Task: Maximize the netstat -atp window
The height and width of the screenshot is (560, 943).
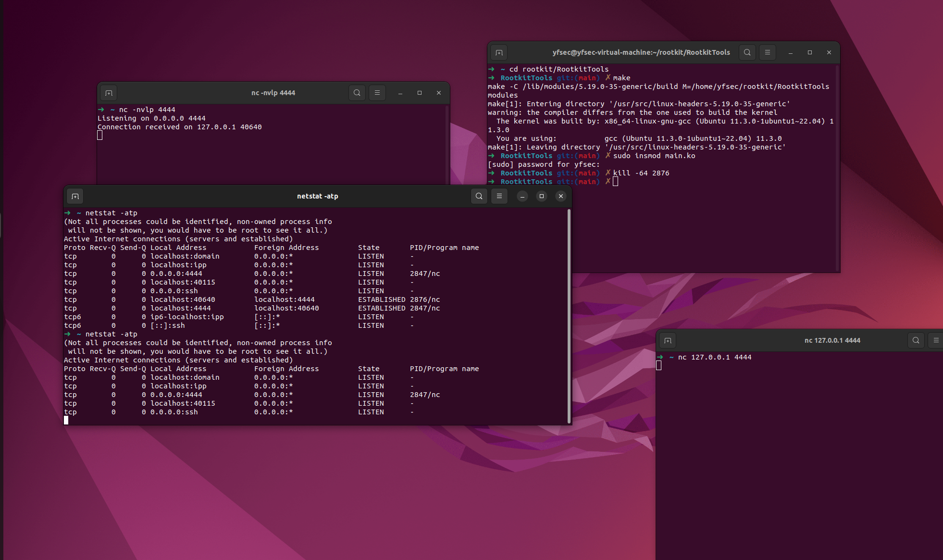Action: pos(542,196)
